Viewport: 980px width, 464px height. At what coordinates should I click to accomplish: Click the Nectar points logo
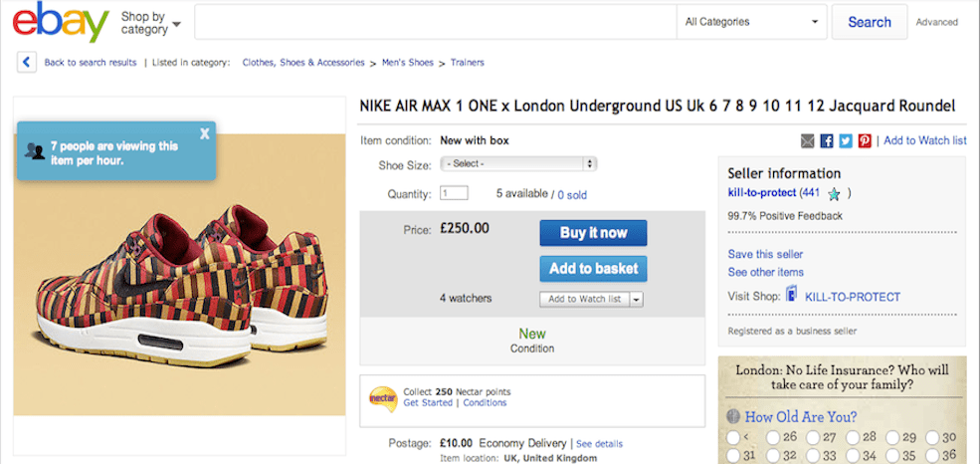383,396
